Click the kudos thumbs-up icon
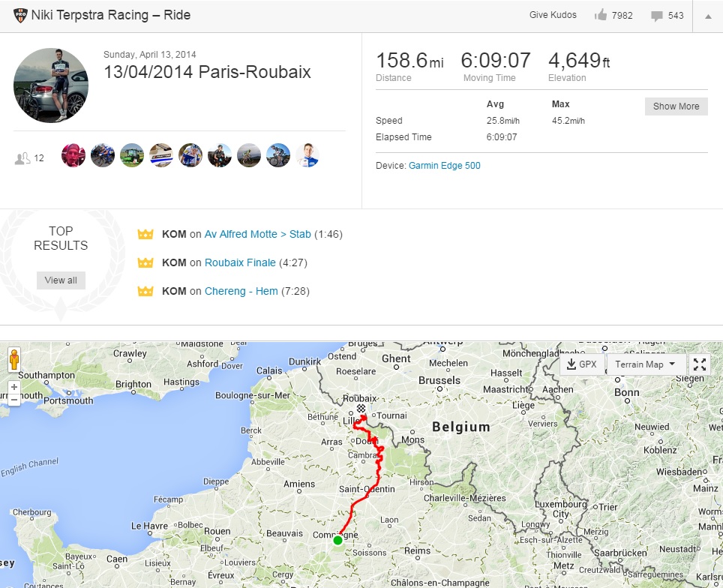 click(600, 15)
